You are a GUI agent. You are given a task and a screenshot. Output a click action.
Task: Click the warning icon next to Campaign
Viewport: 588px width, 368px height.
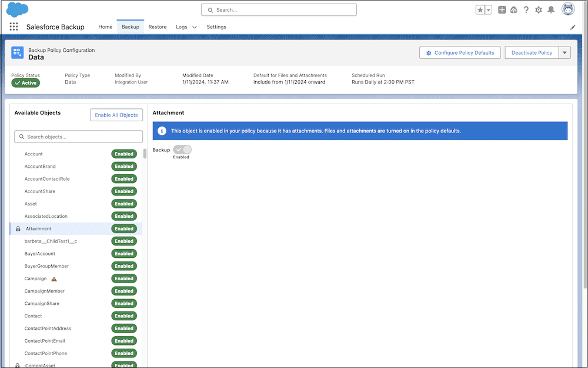tap(54, 279)
